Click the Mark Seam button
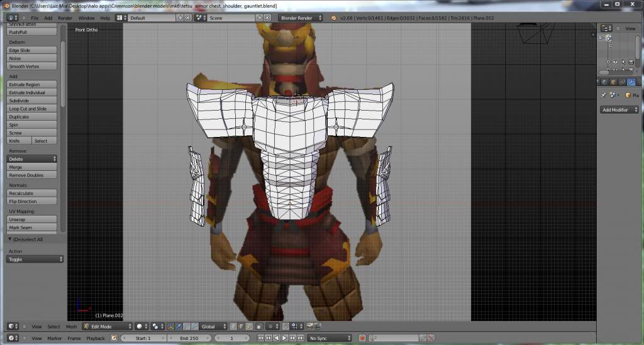 [x=31, y=227]
